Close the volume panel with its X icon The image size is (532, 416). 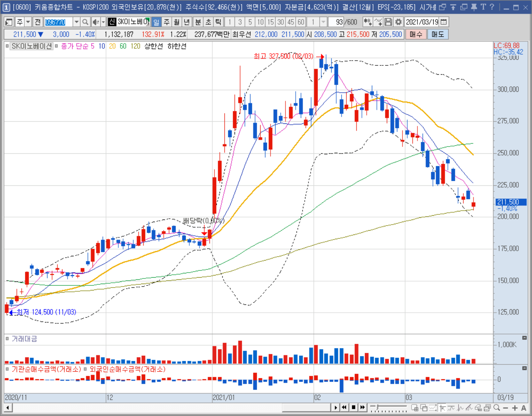click(524, 338)
